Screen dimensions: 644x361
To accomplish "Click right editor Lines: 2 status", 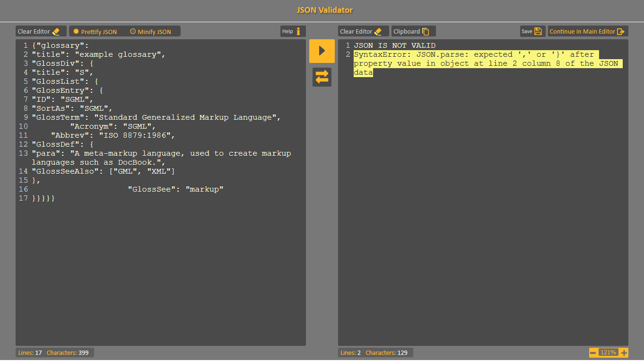I will [x=350, y=352].
